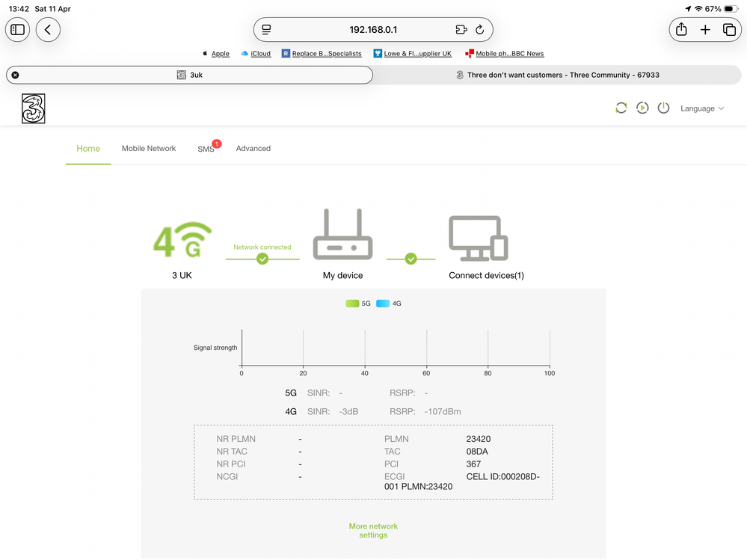Click the 4G signal icon
The width and height of the screenshot is (747, 560).
182,239
